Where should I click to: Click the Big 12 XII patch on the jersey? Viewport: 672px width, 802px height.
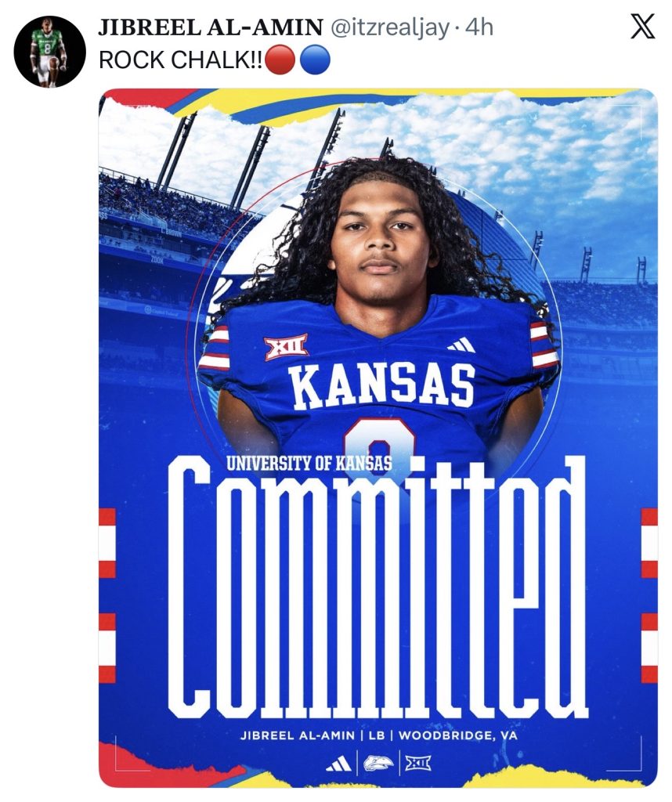285,346
